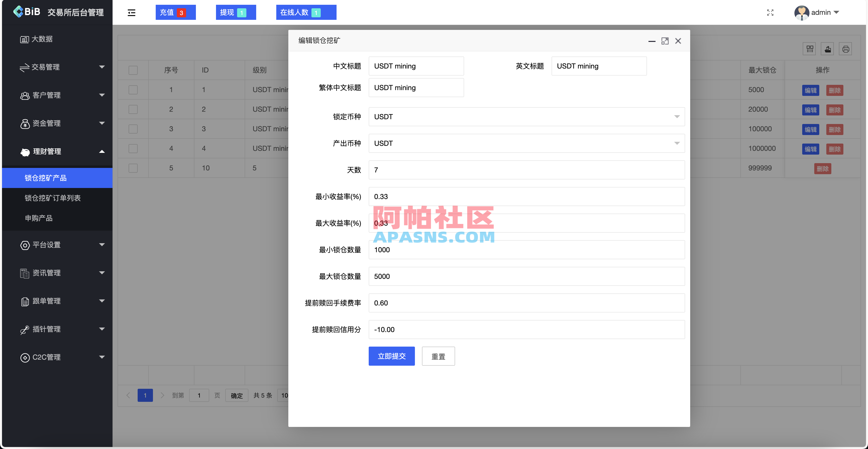Click the 立即提交 submit button
This screenshot has height=449, width=868.
pos(392,356)
